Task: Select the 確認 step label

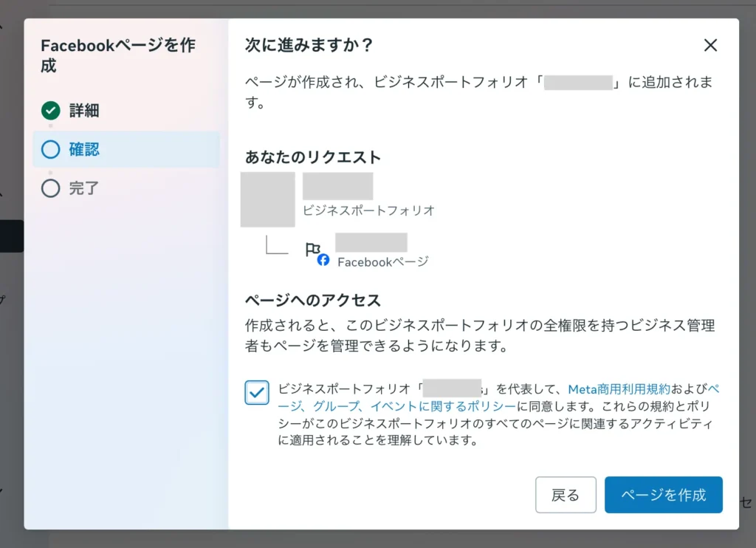Action: tap(84, 150)
